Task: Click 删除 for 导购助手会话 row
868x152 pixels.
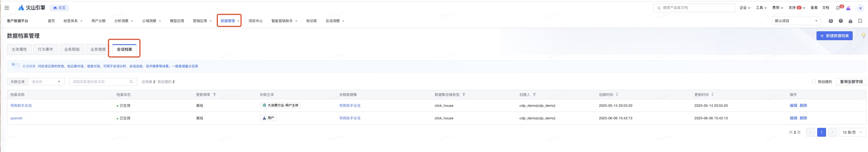Action: click(803, 105)
